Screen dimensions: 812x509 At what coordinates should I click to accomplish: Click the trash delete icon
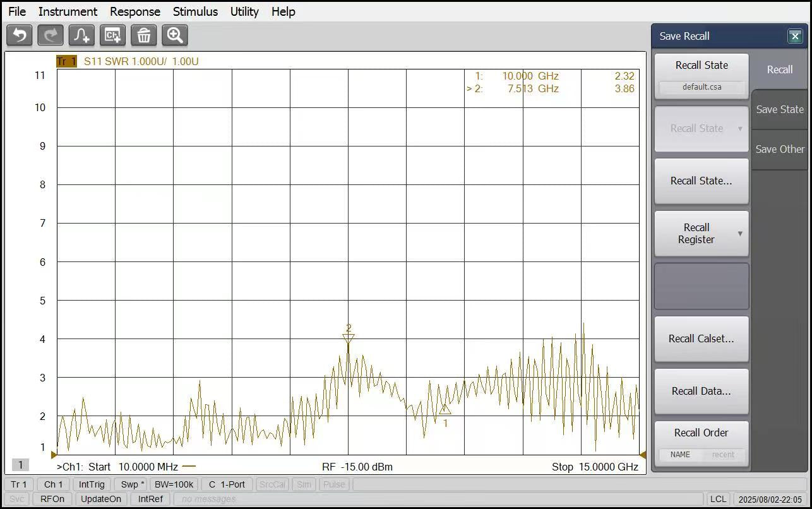pyautogui.click(x=144, y=35)
